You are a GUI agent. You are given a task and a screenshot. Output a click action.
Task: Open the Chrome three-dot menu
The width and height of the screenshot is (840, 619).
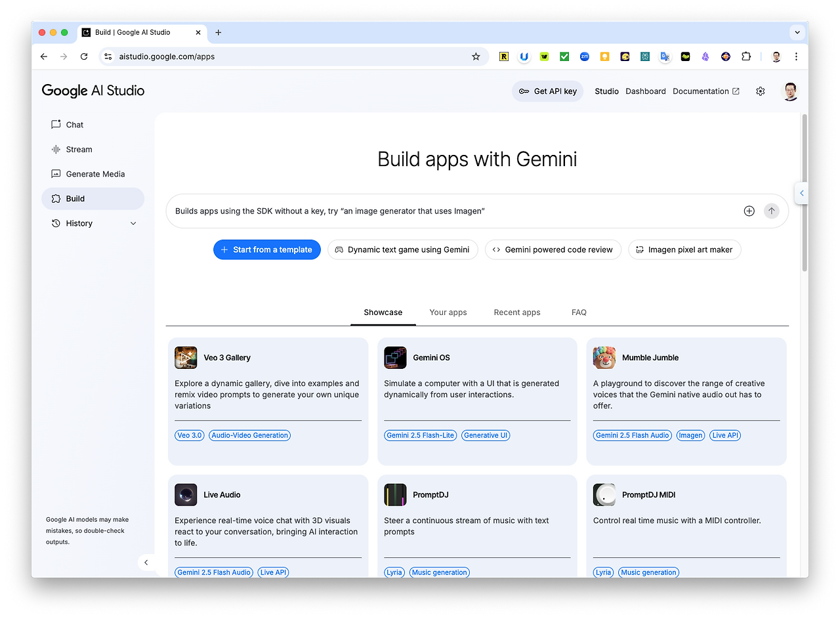[796, 56]
